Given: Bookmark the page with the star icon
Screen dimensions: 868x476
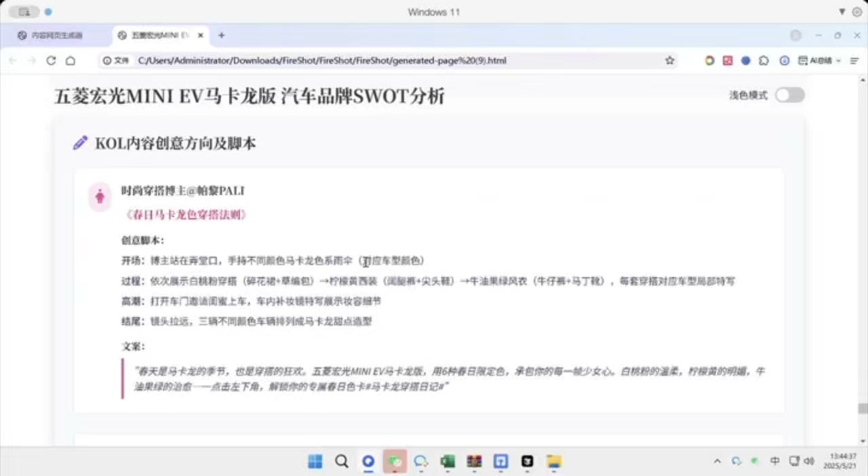Looking at the screenshot, I should pyautogui.click(x=670, y=60).
